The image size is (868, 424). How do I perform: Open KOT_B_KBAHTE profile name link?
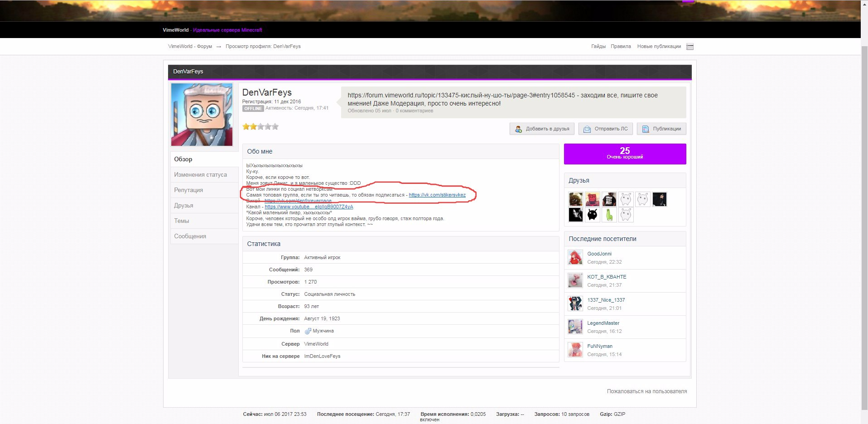(607, 277)
